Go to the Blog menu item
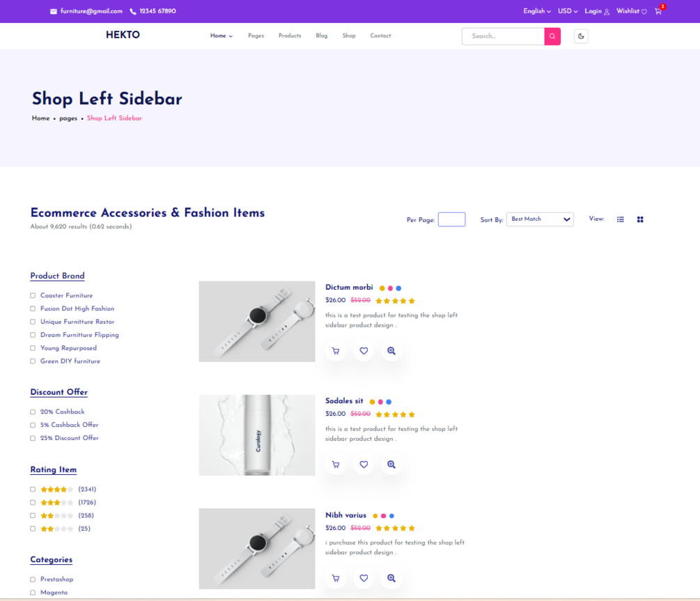This screenshot has height=601, width=700. 321,36
